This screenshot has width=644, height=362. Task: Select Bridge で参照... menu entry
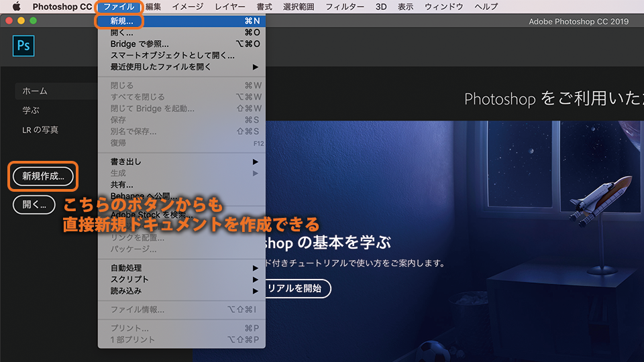(x=182, y=44)
